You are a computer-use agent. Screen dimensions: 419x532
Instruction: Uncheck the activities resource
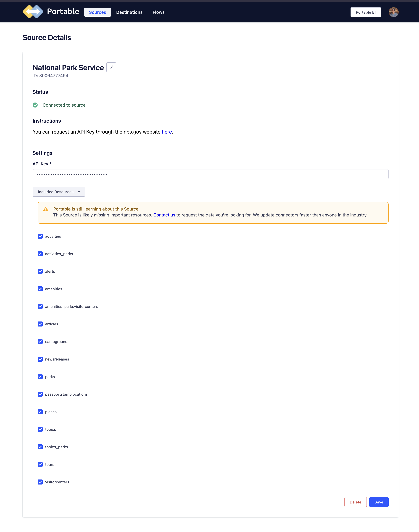point(40,236)
